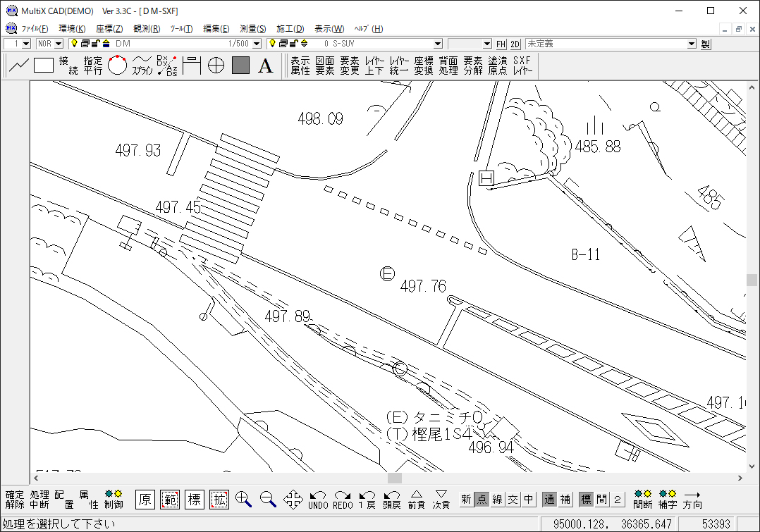Open the 編集(E) menu
This screenshot has width=760, height=532.
coord(216,29)
